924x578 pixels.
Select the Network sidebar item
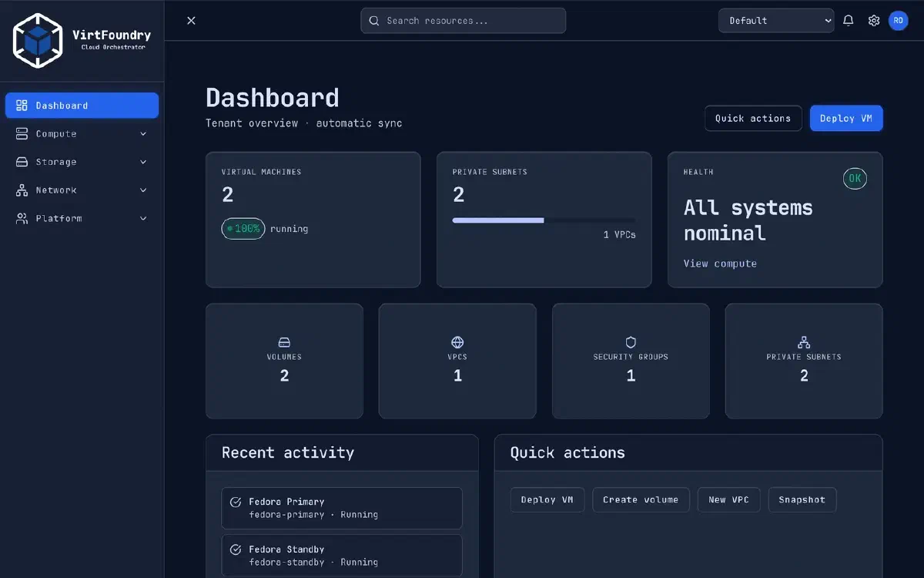[x=82, y=190]
